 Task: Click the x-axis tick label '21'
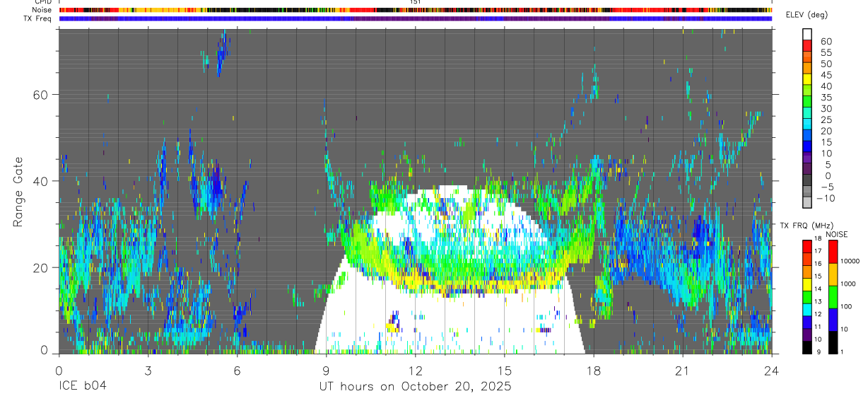682,370
